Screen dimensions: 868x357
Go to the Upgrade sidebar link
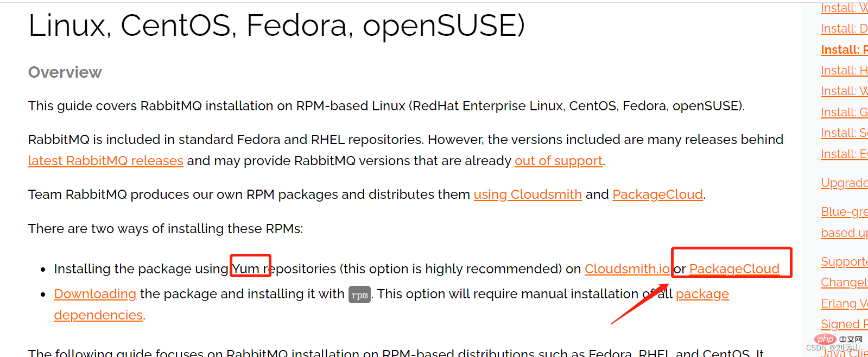(844, 183)
